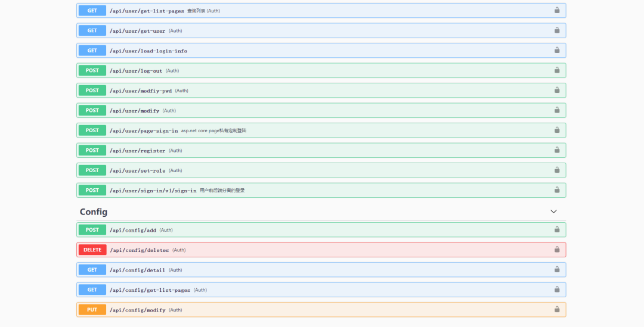Viewport: 644px width, 327px height.
Task: Collapse the Config section chevron
Action: tap(553, 211)
